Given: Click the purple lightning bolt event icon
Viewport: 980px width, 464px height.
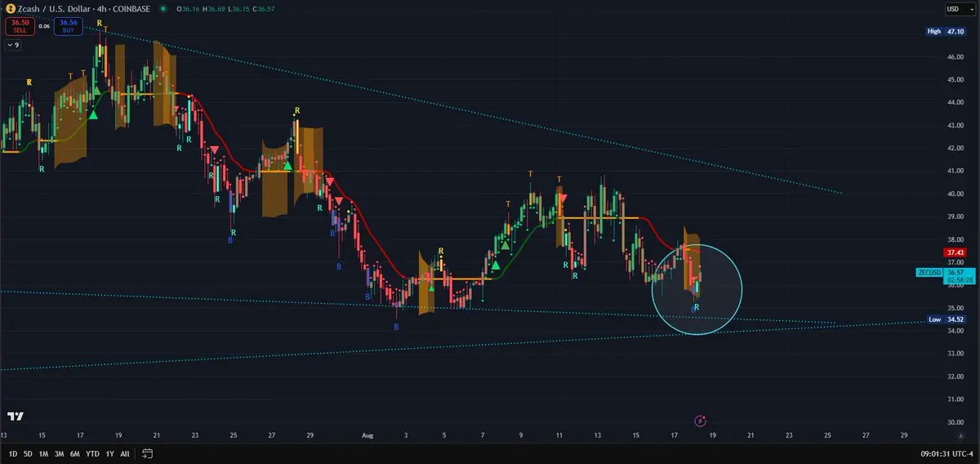Looking at the screenshot, I should [700, 421].
